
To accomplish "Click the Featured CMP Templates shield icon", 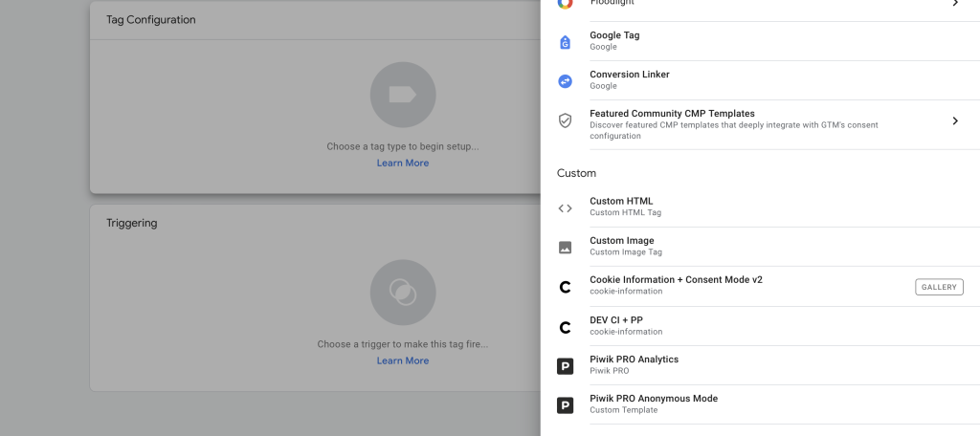I will [565, 120].
